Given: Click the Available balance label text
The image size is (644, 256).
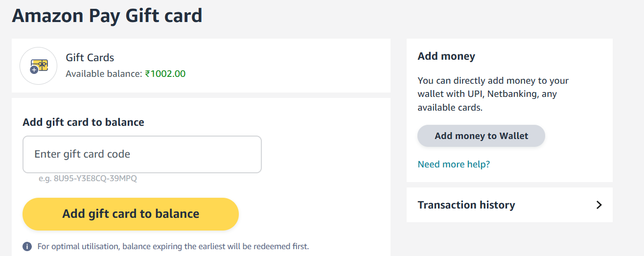Looking at the screenshot, I should pyautogui.click(x=104, y=74).
